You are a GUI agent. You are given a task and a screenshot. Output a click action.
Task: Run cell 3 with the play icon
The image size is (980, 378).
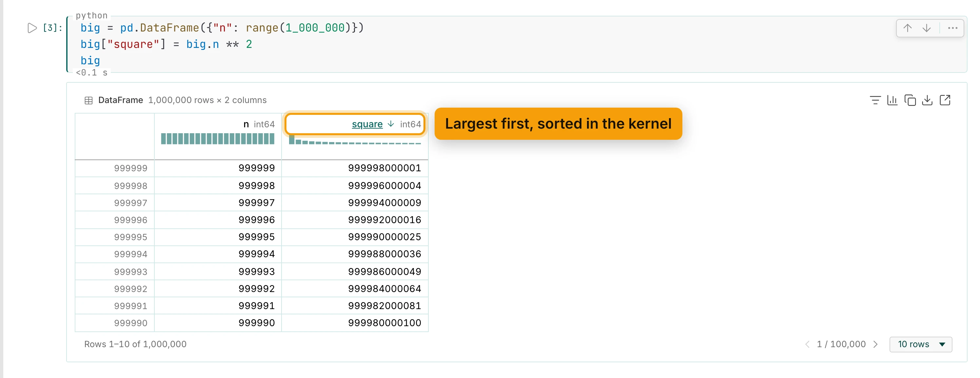(32, 28)
